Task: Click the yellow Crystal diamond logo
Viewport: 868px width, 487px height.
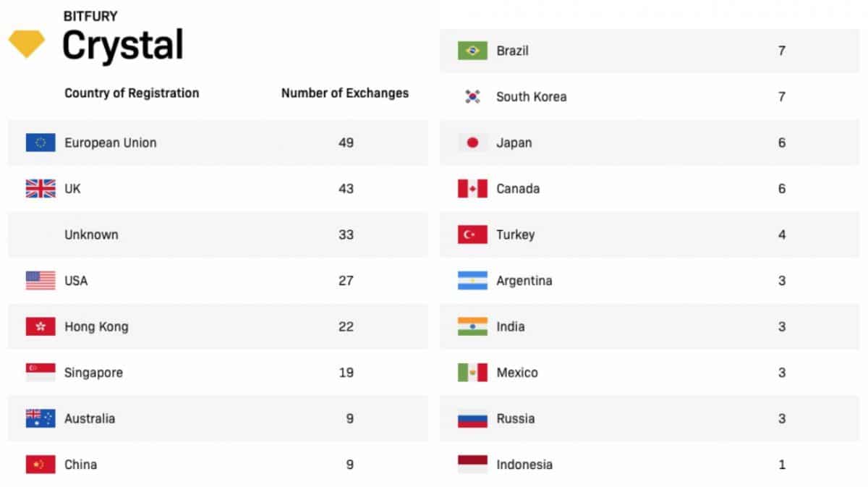Action: 27,43
